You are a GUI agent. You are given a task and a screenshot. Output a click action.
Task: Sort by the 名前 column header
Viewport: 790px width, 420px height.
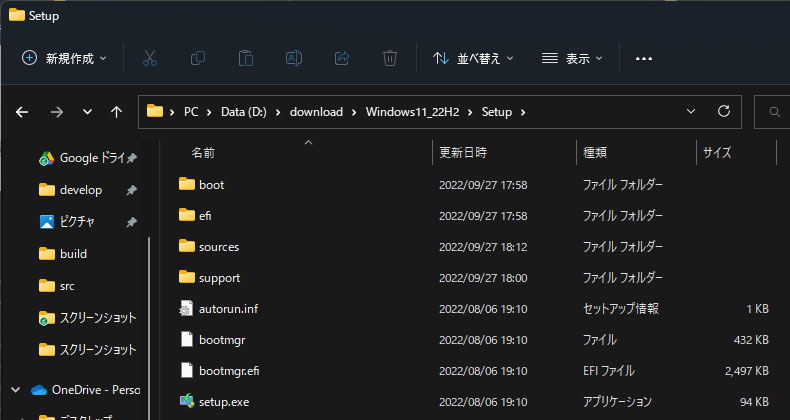tap(203, 153)
